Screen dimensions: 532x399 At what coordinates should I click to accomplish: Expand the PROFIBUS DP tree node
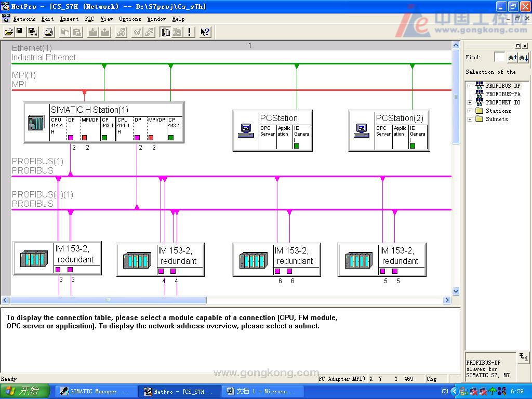(470, 86)
